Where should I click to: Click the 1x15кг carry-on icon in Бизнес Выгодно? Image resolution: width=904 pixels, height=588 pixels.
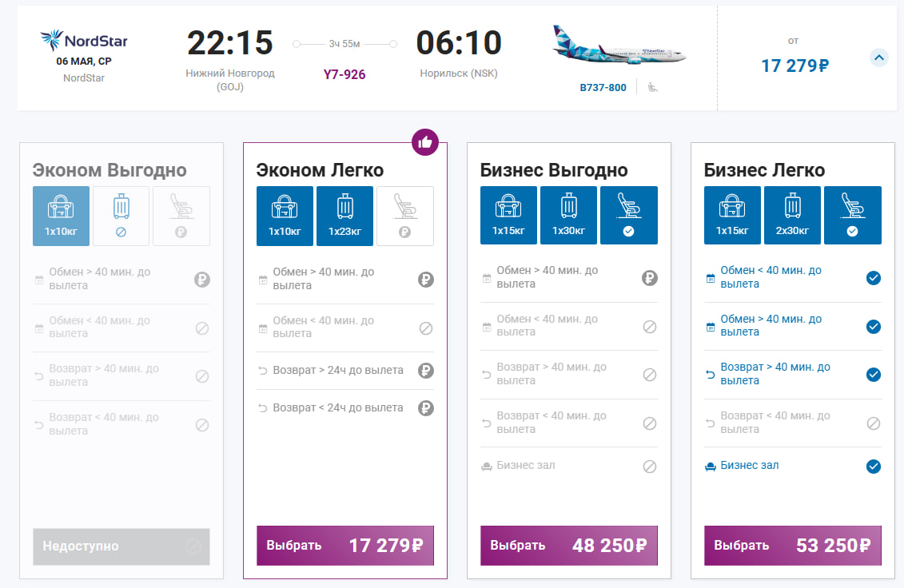[x=508, y=216]
